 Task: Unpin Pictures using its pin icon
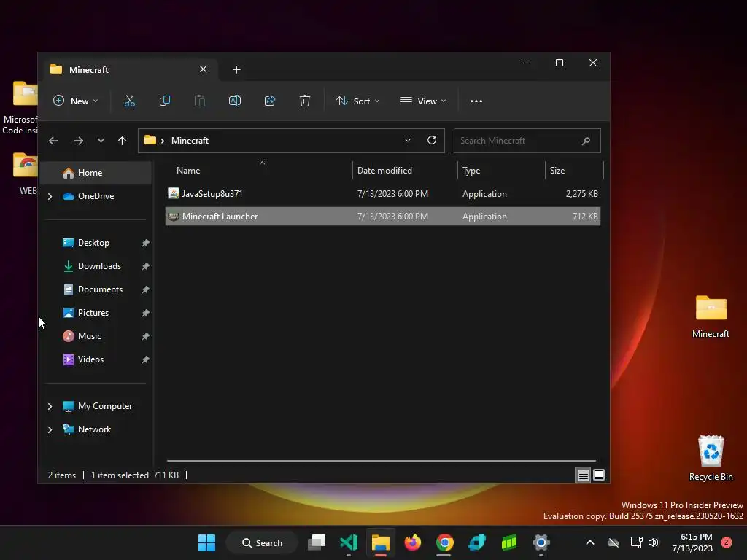click(145, 313)
